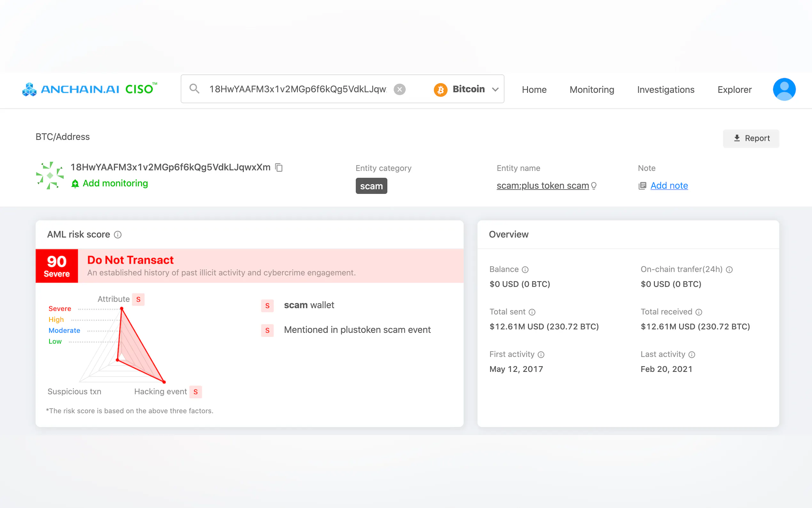Click into the address search field
The image size is (812, 508).
coord(297,89)
